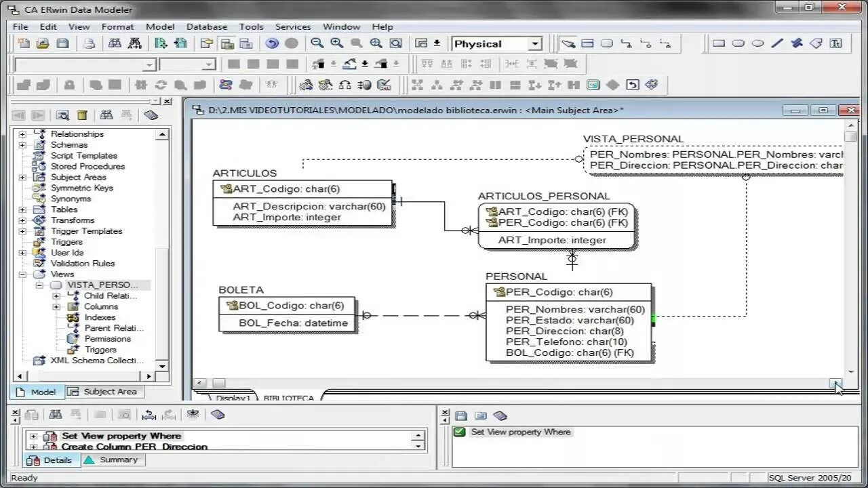Open the Database menu
The image size is (868, 488).
click(x=206, y=26)
